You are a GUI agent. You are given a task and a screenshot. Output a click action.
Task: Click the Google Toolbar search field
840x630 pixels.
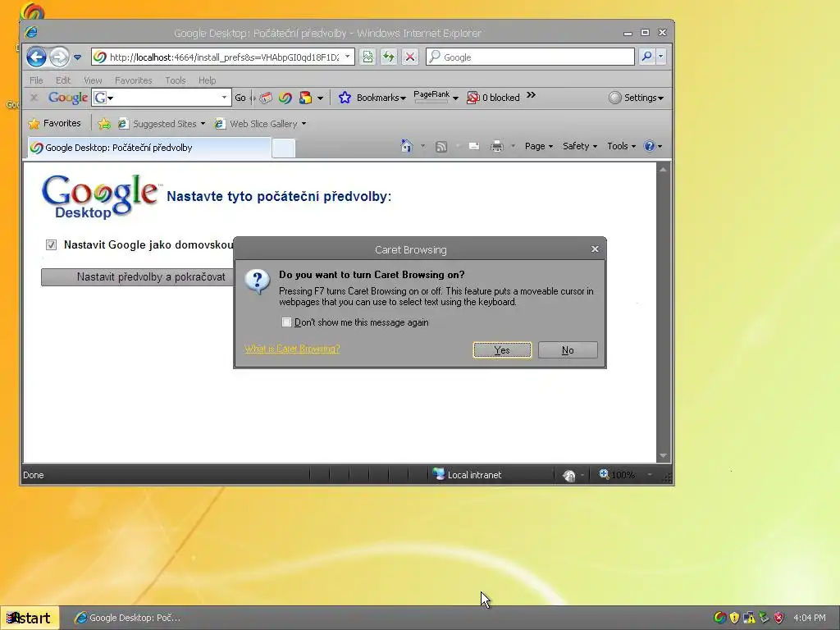(x=162, y=98)
